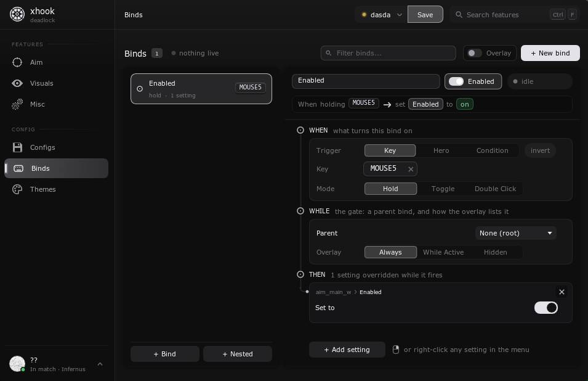Click the THEN step circle marker
The width and height of the screenshot is (588, 381).
point(300,274)
